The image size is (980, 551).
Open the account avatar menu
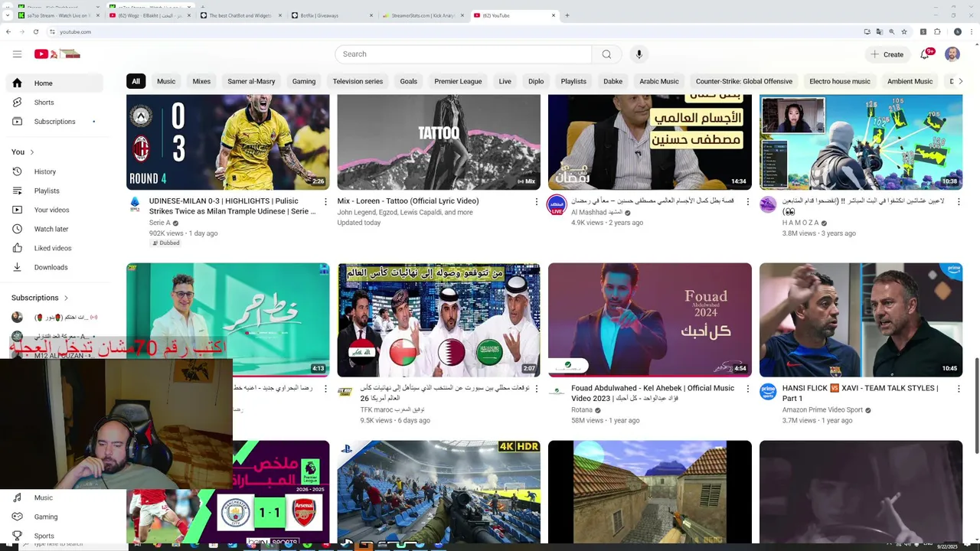952,54
